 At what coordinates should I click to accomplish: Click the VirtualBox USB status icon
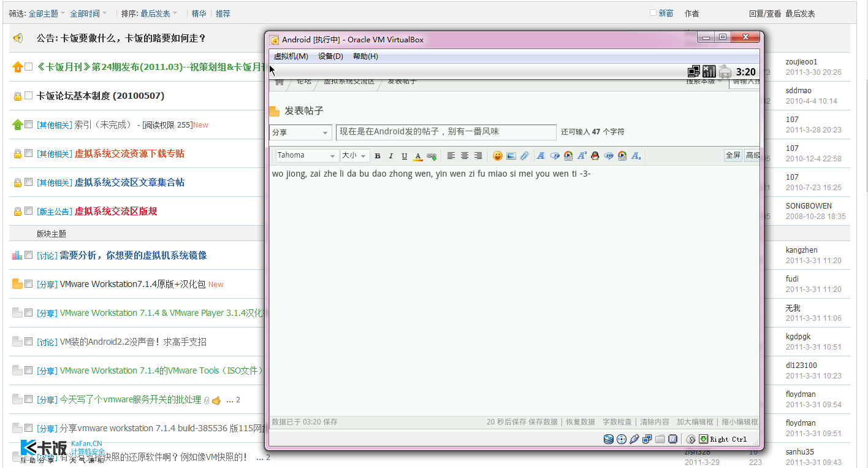point(634,439)
